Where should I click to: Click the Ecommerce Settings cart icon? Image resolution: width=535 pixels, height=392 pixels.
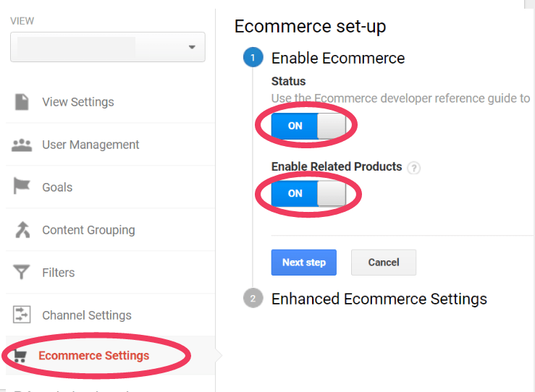tap(21, 356)
